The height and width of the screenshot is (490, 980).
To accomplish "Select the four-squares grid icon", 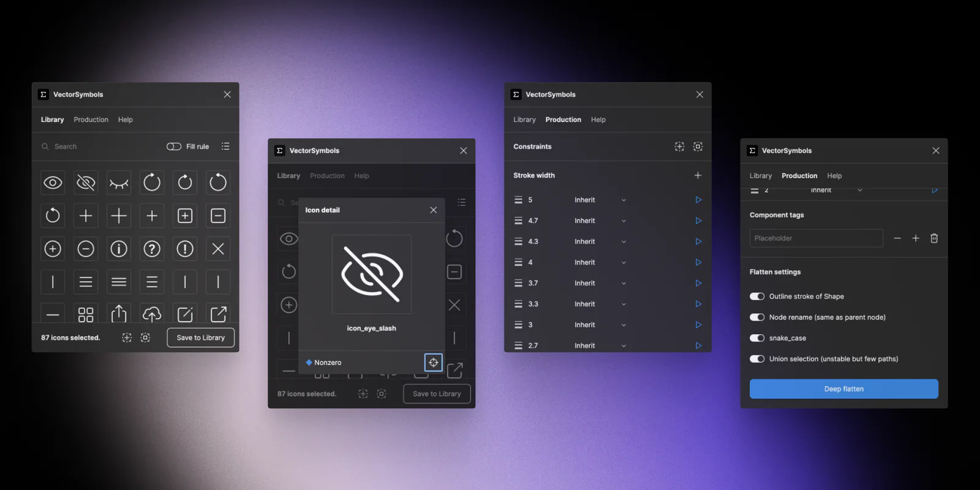I will pos(86,314).
